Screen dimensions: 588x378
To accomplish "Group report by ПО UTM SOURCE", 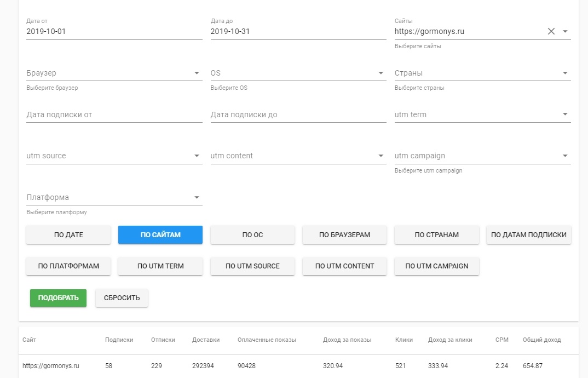I will pos(252,266).
